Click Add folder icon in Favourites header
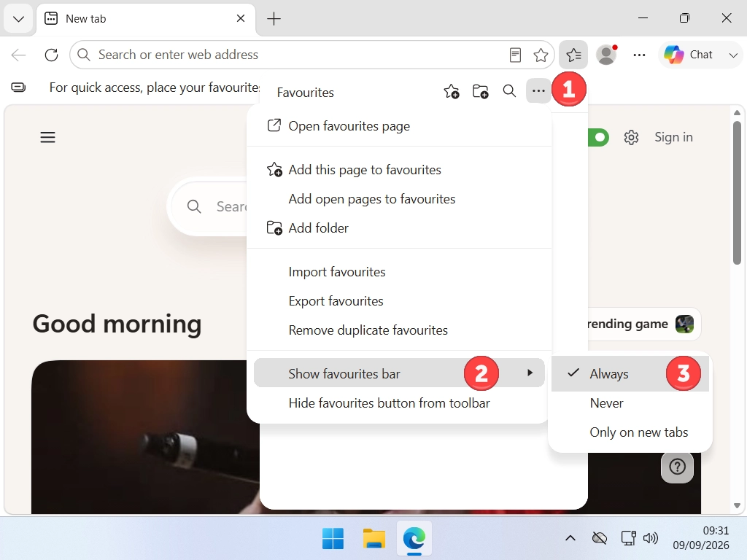747x560 pixels. click(x=480, y=91)
